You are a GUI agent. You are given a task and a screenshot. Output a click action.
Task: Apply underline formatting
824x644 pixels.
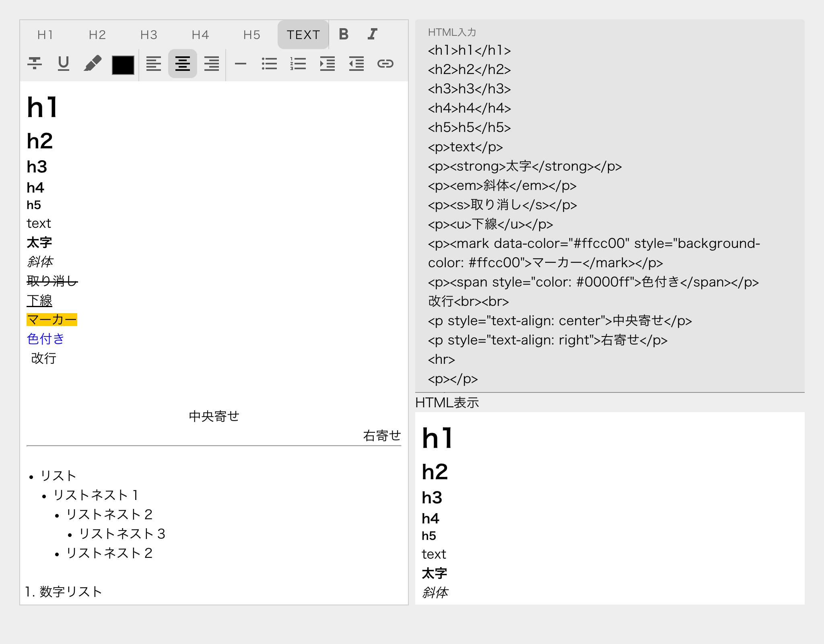pos(64,63)
